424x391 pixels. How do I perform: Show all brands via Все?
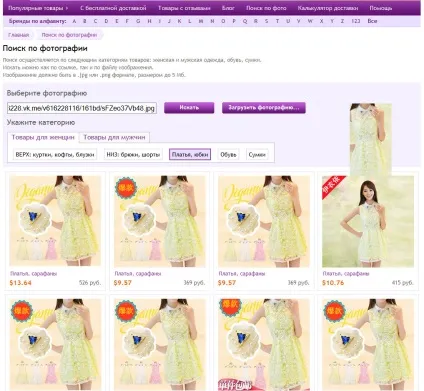click(x=372, y=21)
